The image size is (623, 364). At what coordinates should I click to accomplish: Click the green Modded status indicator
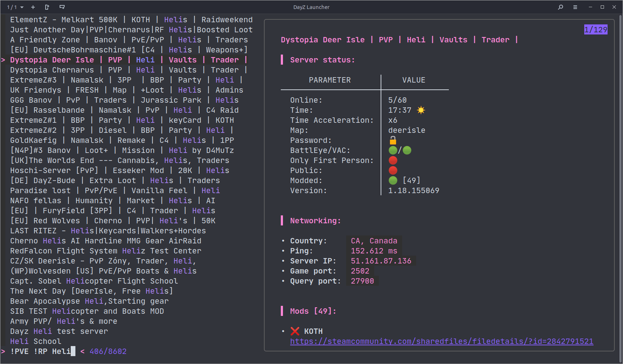point(393,180)
